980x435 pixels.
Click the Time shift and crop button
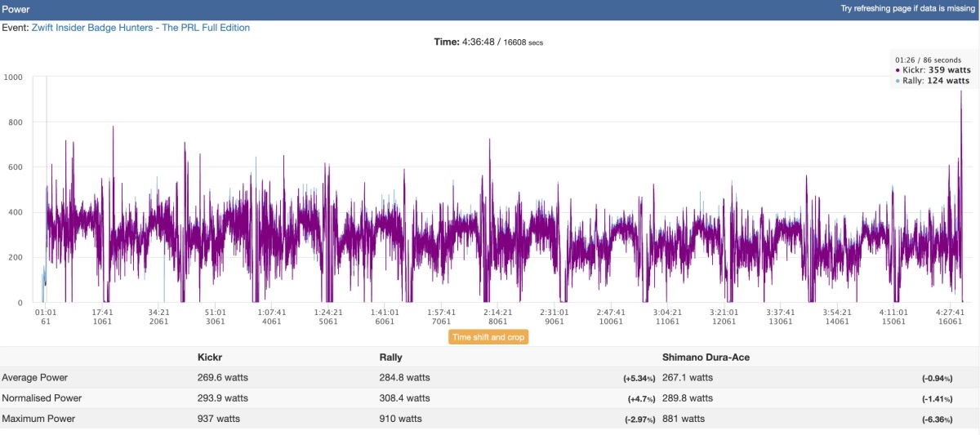(x=488, y=337)
